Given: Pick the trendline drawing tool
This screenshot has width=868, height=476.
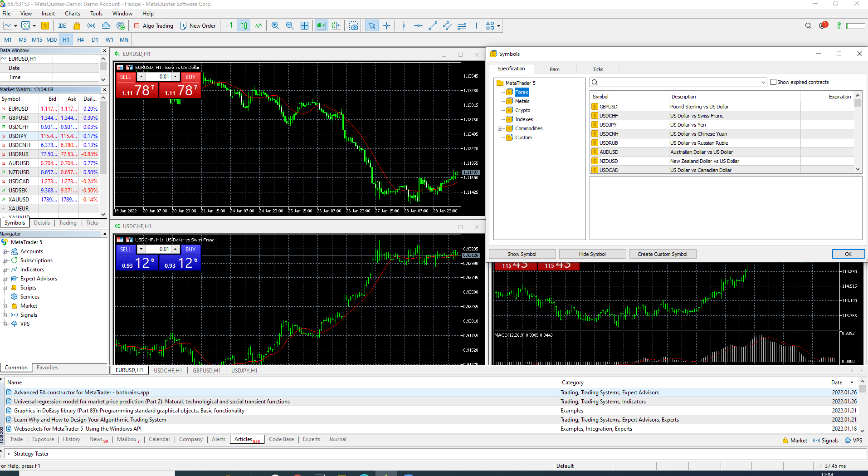Looking at the screenshot, I should point(433,26).
